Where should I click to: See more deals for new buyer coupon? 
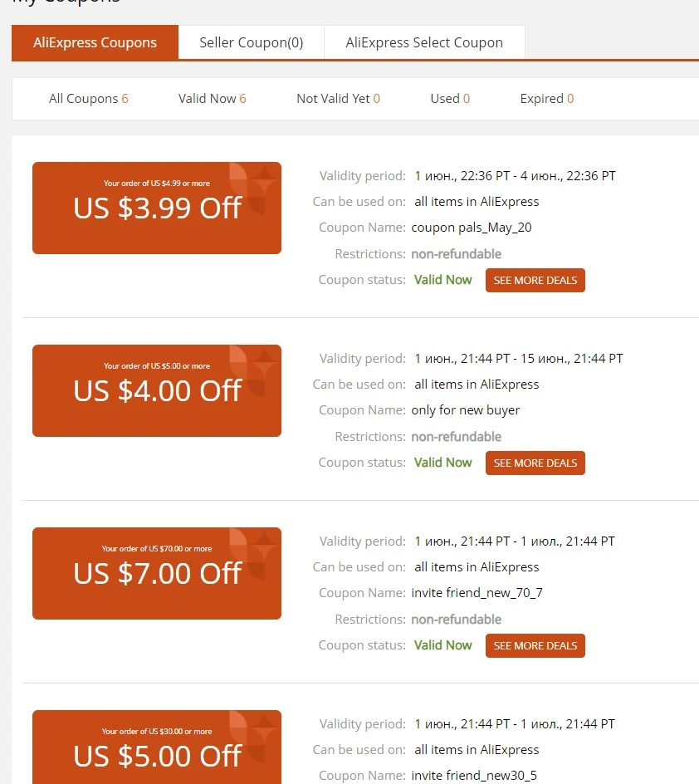pyautogui.click(x=535, y=463)
